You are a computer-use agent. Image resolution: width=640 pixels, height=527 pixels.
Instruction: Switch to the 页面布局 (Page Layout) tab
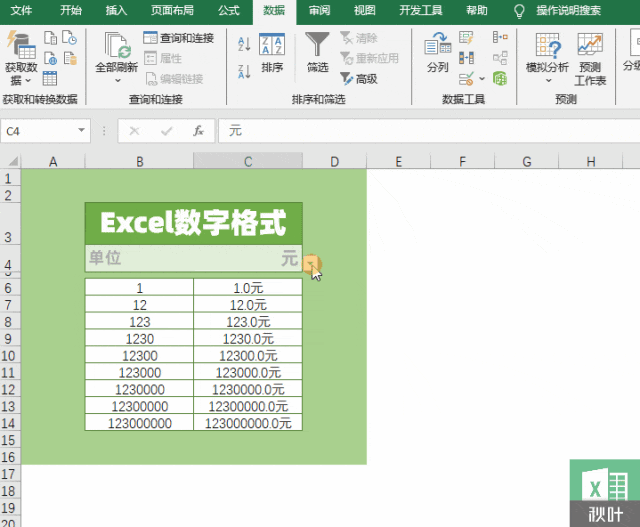[172, 10]
